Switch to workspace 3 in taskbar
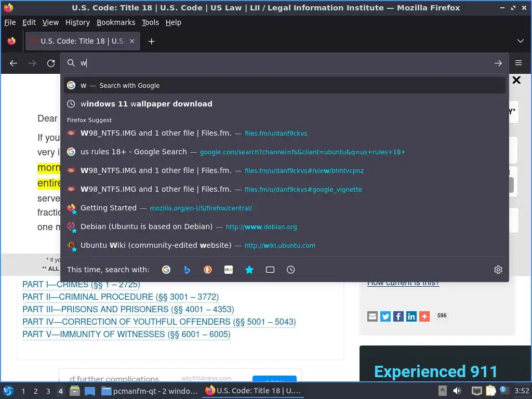The width and height of the screenshot is (532, 399). pyautogui.click(x=48, y=391)
